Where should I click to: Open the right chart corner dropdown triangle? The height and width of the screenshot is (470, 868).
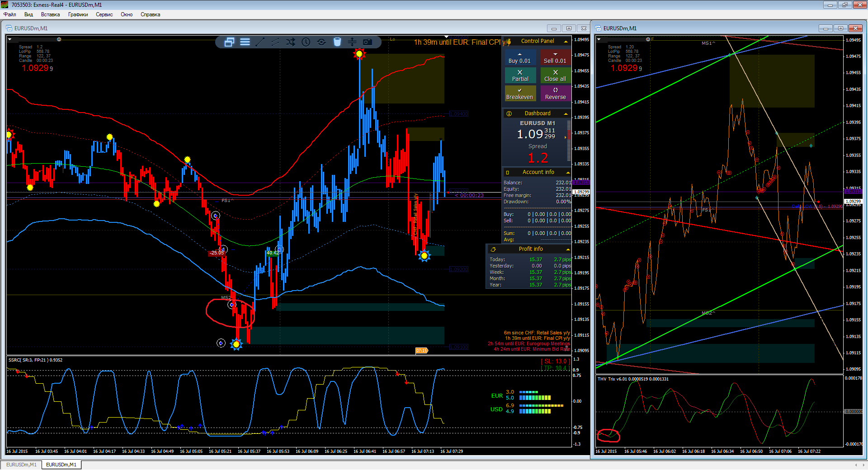pos(599,39)
